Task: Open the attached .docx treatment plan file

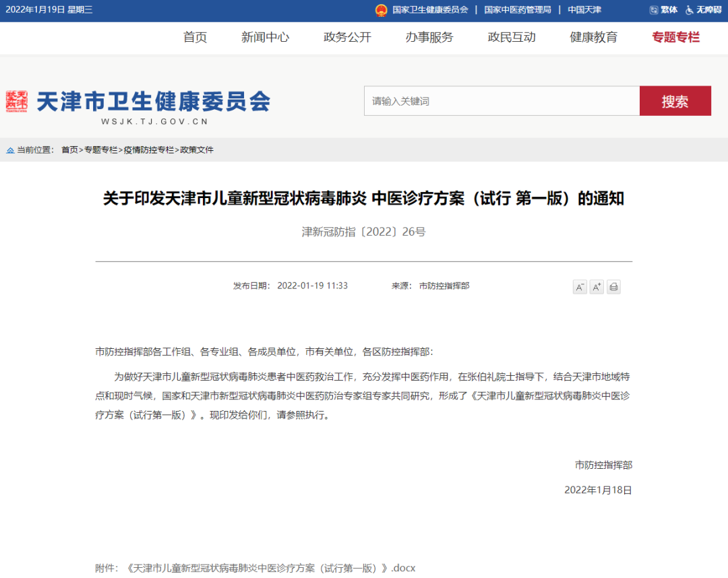Action: pos(270,568)
